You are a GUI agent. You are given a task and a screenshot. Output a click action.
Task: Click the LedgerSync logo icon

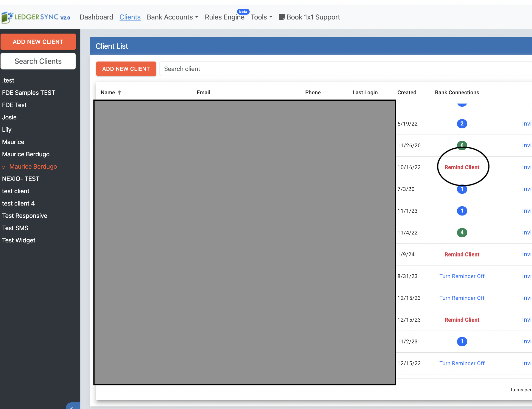click(x=7, y=17)
